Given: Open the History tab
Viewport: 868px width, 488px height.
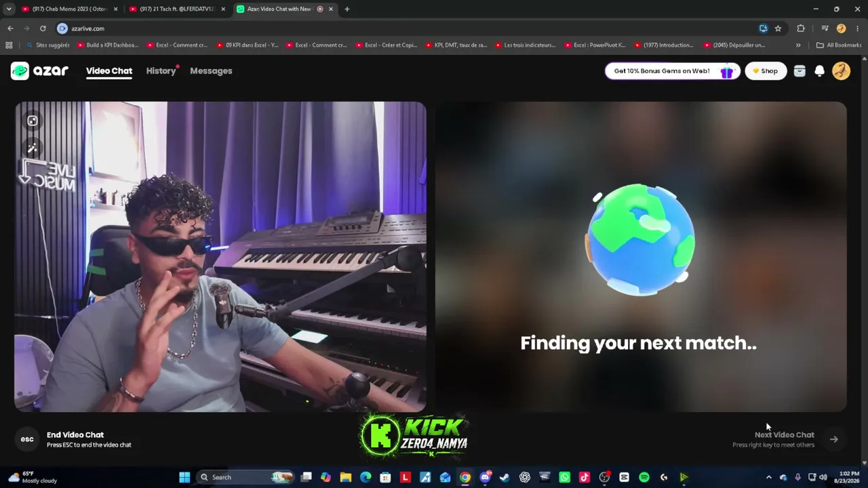Looking at the screenshot, I should click(161, 70).
